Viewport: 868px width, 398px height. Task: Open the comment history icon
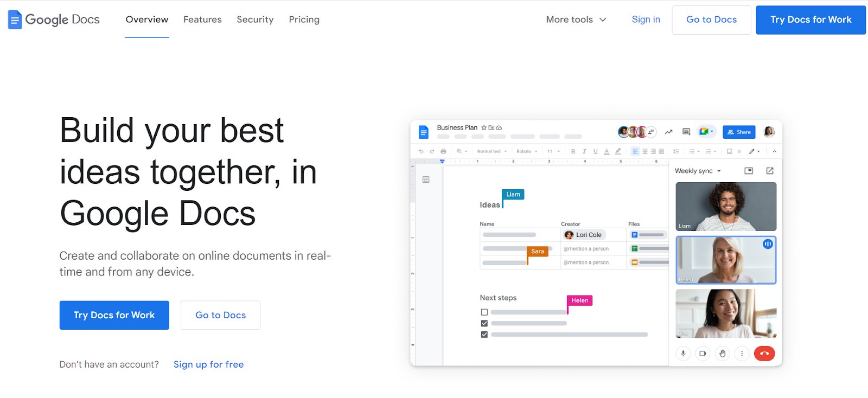686,132
